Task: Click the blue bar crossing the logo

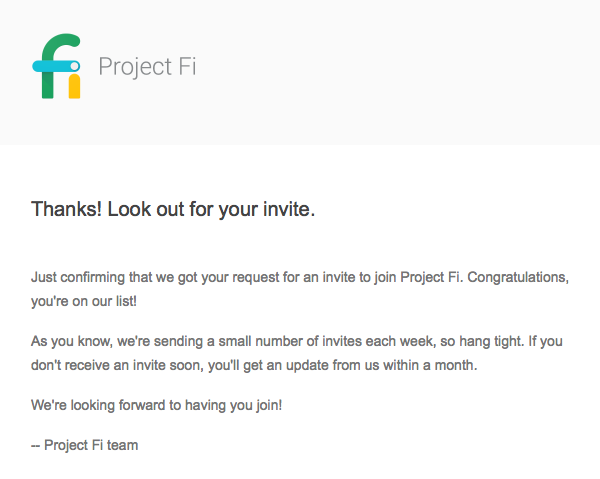Action: 50,66
